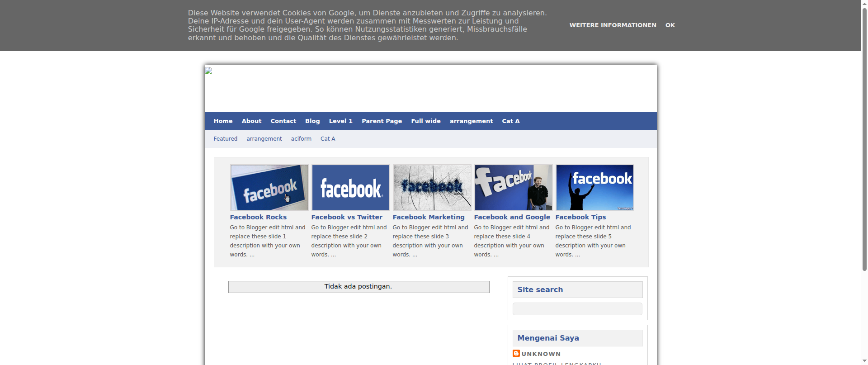The width and height of the screenshot is (868, 365).
Task: Click the Blogger icon beside UNKNOWN
Action: tap(516, 353)
